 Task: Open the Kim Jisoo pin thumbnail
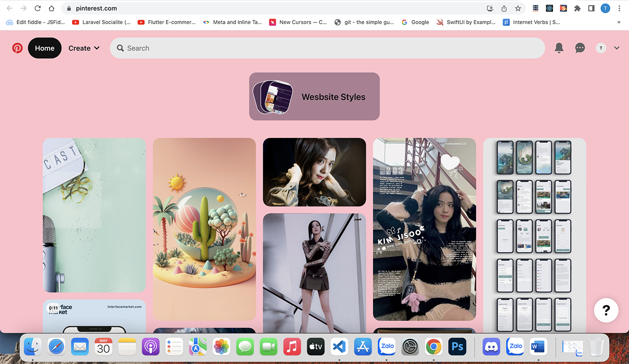click(424, 227)
